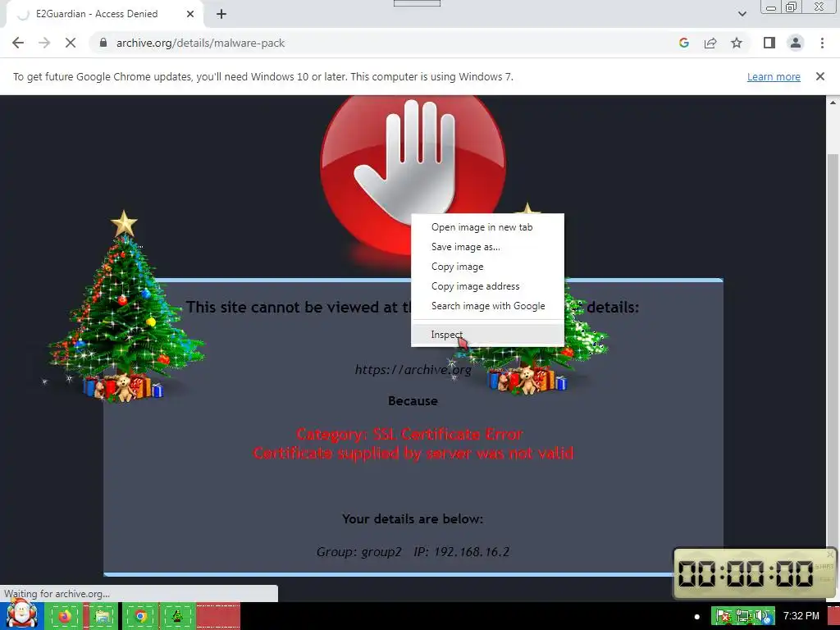The height and width of the screenshot is (630, 840).
Task: Open the Chrome three-dot menu
Action: tap(822, 43)
